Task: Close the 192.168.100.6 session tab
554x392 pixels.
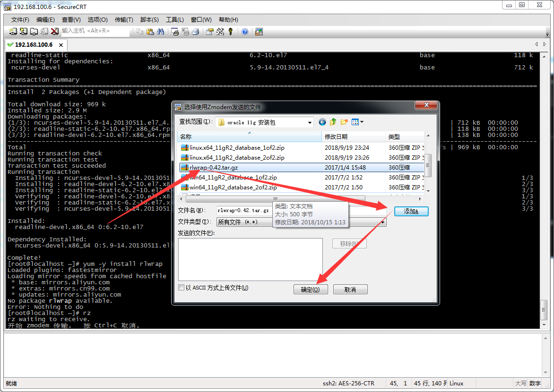Action: pos(61,45)
